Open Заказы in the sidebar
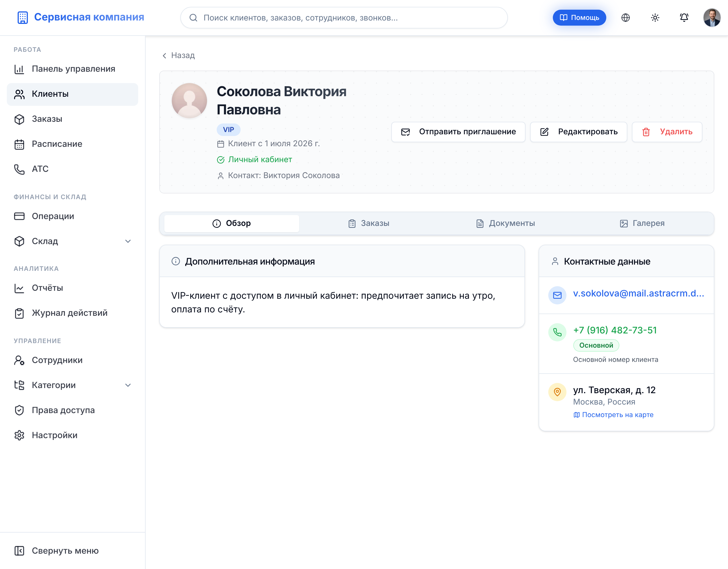This screenshot has height=569, width=728. point(72,119)
